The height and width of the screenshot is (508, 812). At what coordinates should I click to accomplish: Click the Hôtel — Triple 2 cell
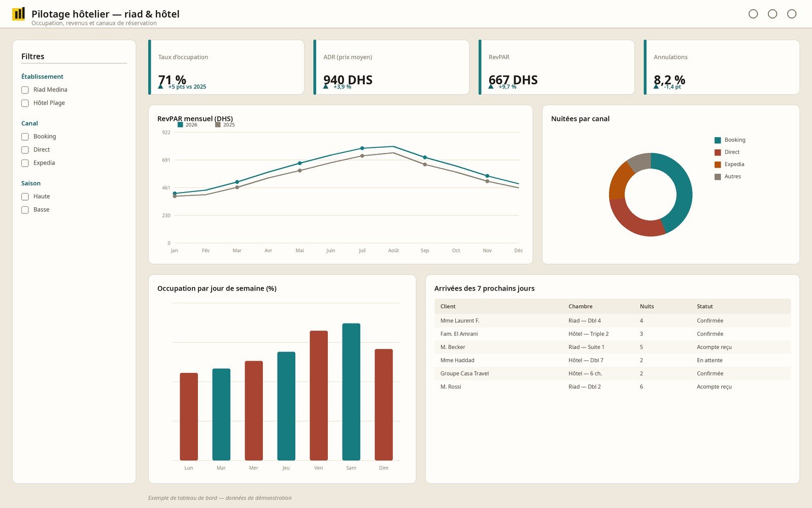pyautogui.click(x=588, y=334)
